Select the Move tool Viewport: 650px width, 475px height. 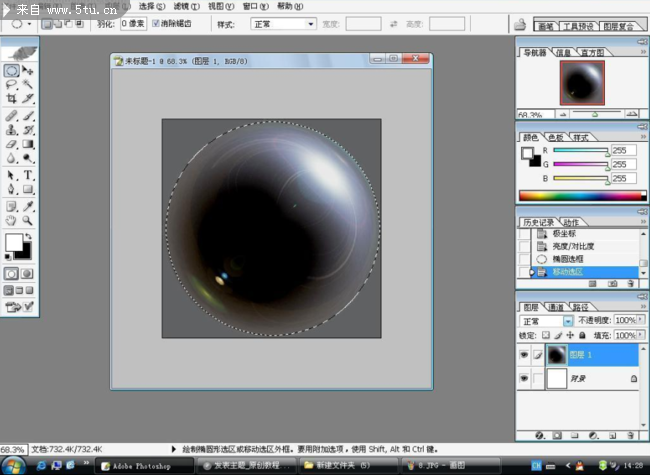click(28, 71)
